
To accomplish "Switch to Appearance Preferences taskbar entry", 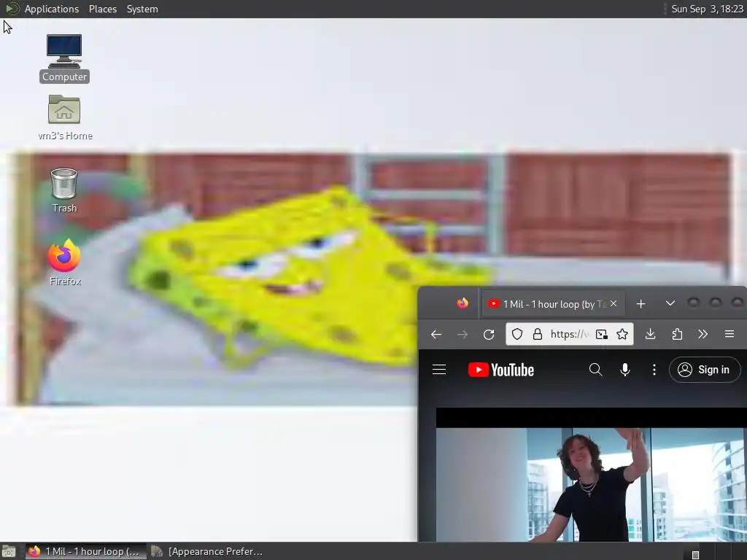I will [208, 551].
